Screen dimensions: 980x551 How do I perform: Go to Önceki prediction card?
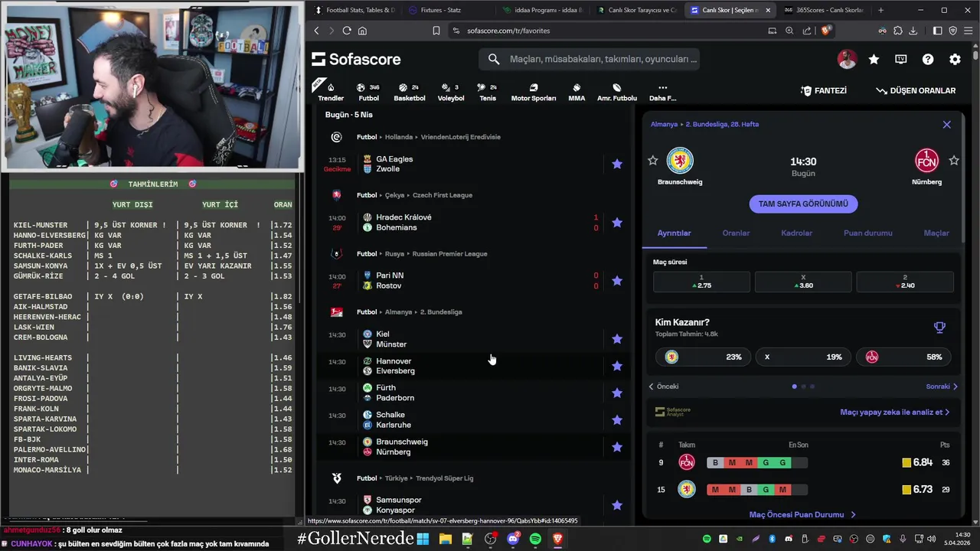663,386
